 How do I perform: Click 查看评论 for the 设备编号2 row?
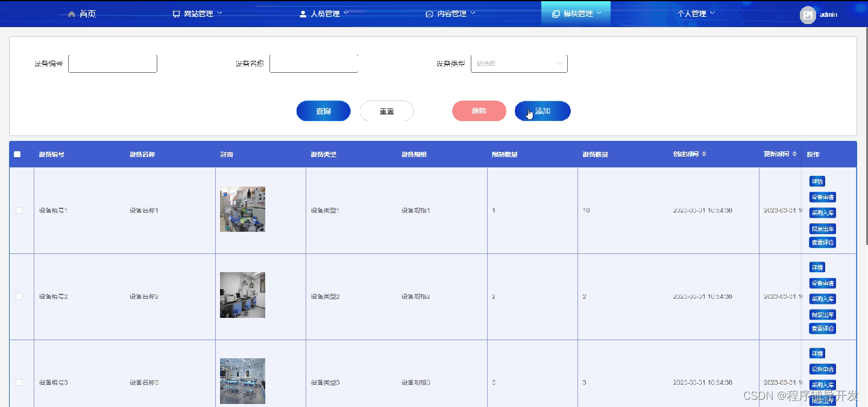(823, 329)
